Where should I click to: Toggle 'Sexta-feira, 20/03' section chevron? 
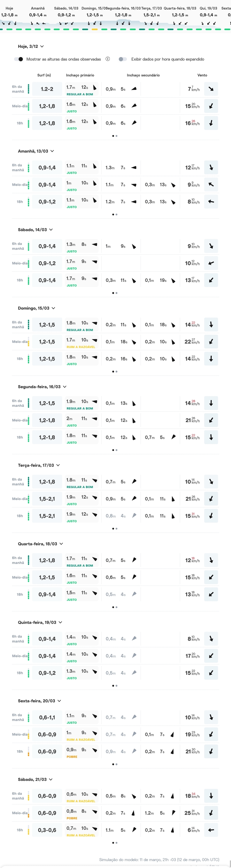click(x=59, y=701)
